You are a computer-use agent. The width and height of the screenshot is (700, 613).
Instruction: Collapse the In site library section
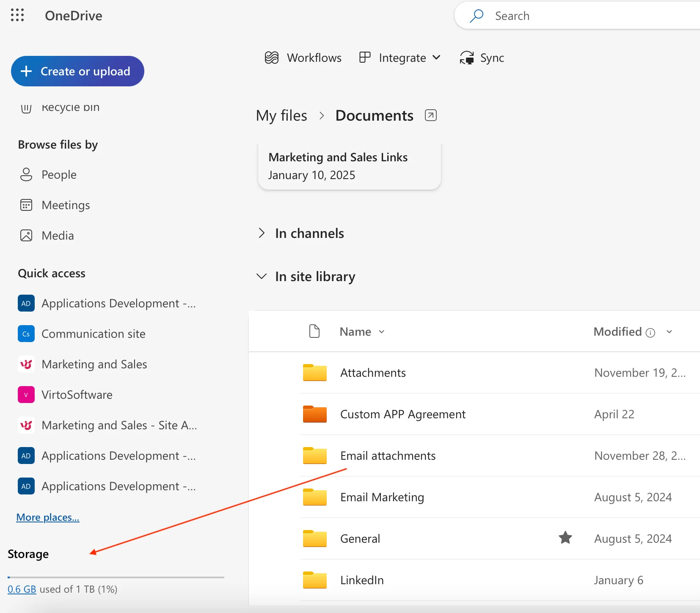pyautogui.click(x=262, y=276)
